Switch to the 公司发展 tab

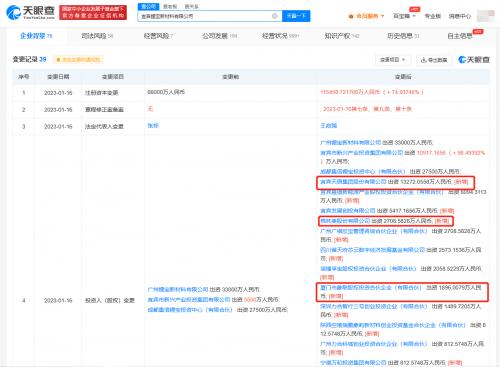click(219, 36)
